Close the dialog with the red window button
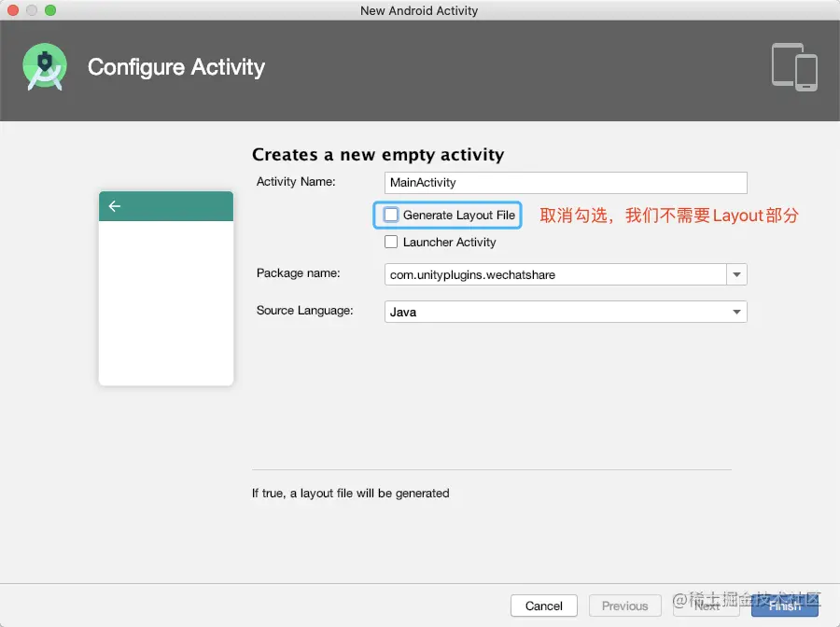The image size is (840, 627). pos(13,10)
